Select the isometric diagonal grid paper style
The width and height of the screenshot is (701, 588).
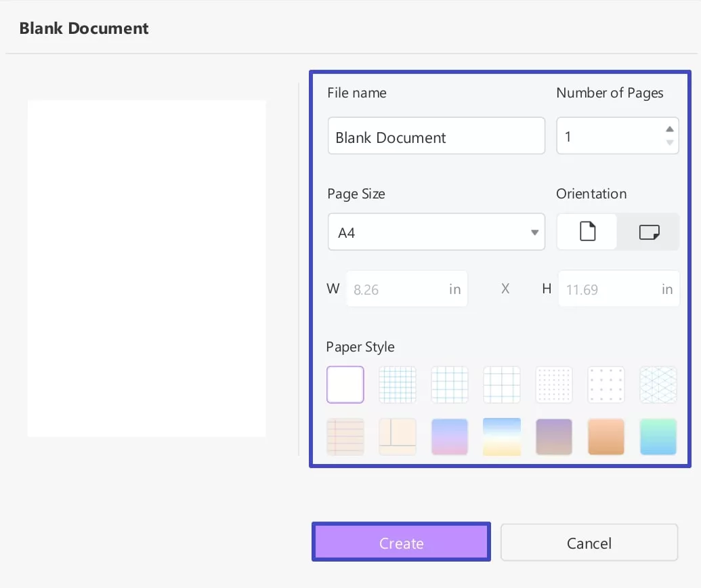pyautogui.click(x=658, y=385)
